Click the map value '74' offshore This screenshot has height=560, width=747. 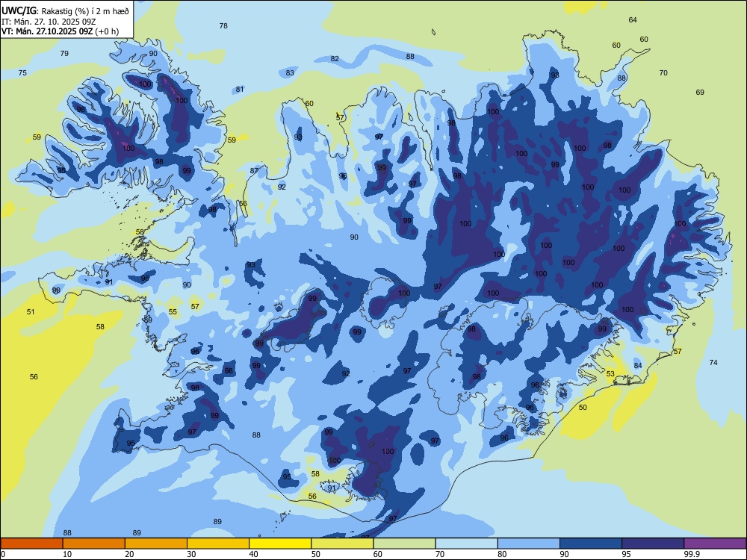[x=713, y=362]
